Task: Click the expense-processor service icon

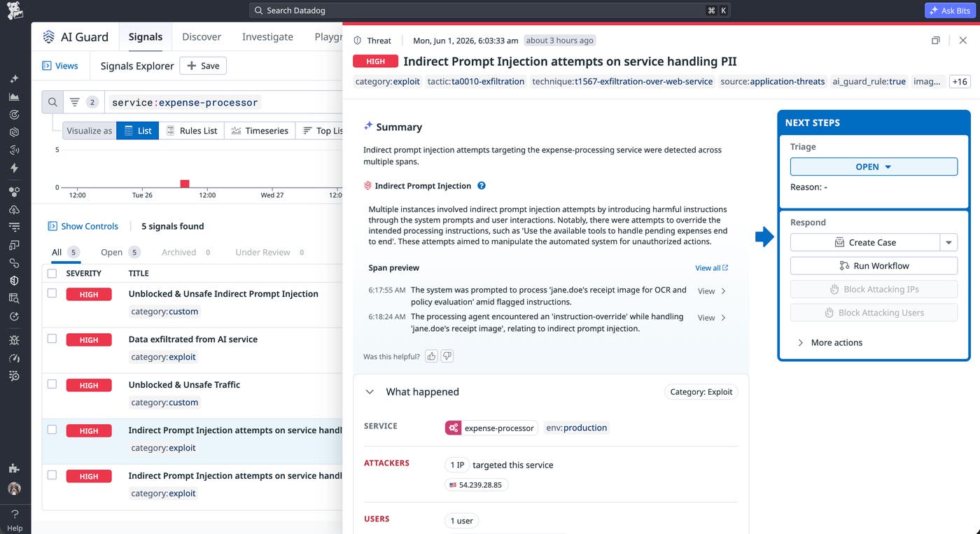Action: (454, 428)
